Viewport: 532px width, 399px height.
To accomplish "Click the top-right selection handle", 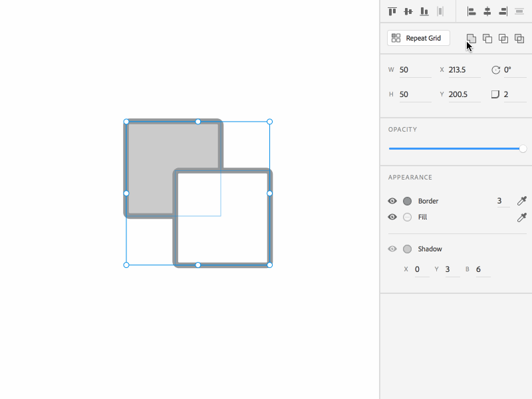I will pyautogui.click(x=270, y=122).
